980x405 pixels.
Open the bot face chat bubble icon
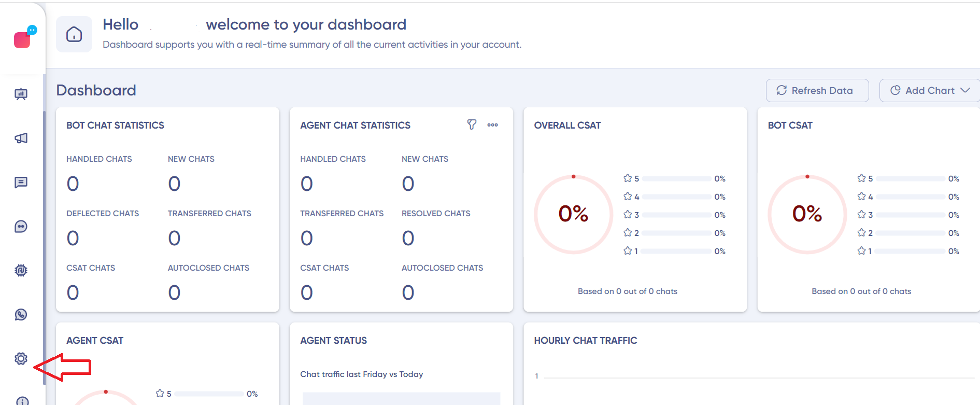(x=21, y=227)
